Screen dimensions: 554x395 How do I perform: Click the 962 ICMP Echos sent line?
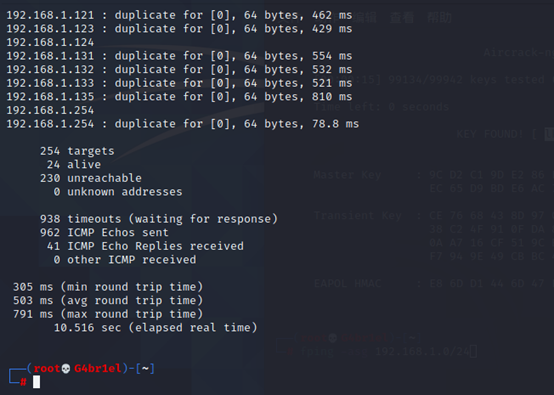[104, 232]
